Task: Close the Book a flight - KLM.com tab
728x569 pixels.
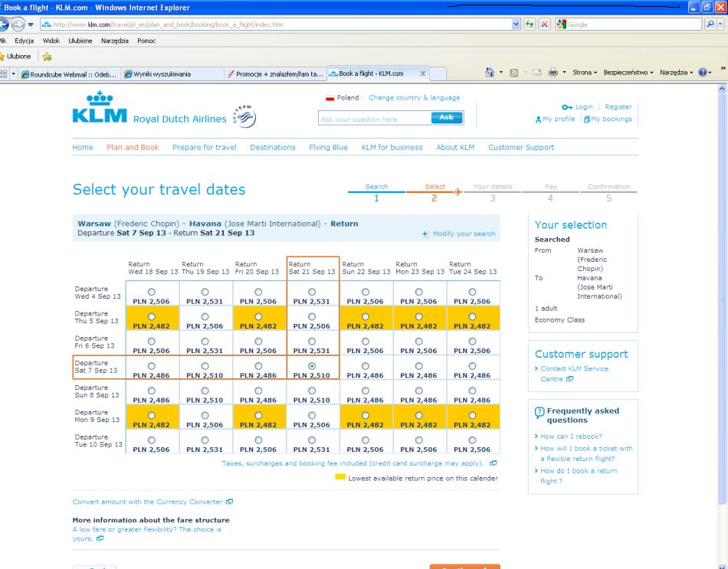Action: pos(423,74)
